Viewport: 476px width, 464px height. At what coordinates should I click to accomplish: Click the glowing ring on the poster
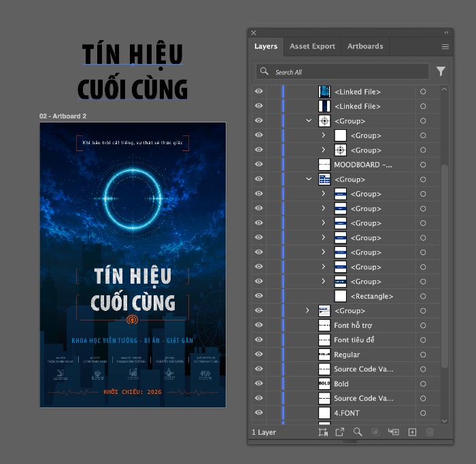(133, 198)
